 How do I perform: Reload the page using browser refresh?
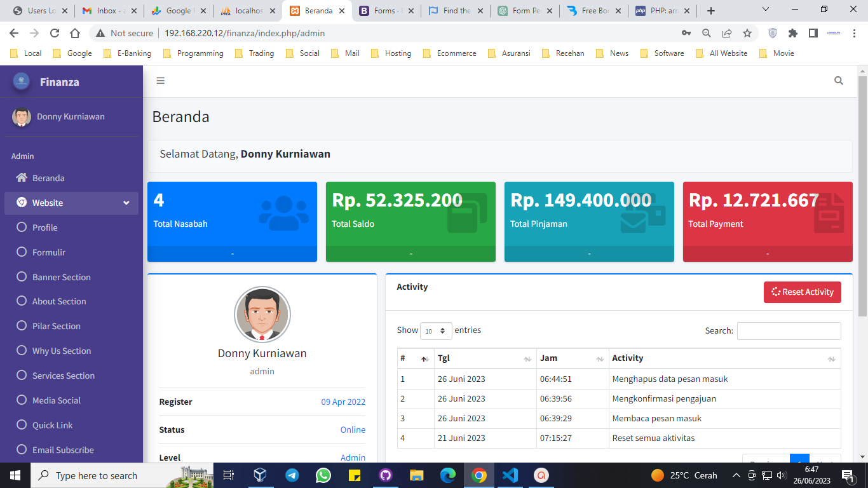(x=55, y=33)
